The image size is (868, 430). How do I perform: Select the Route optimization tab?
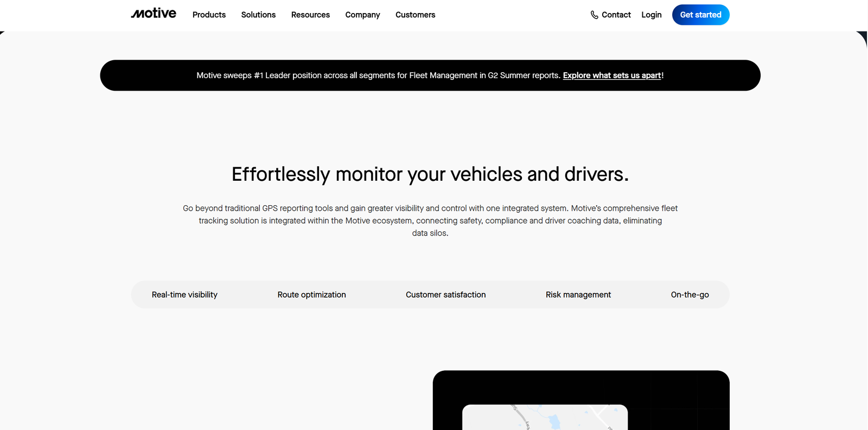pos(311,295)
